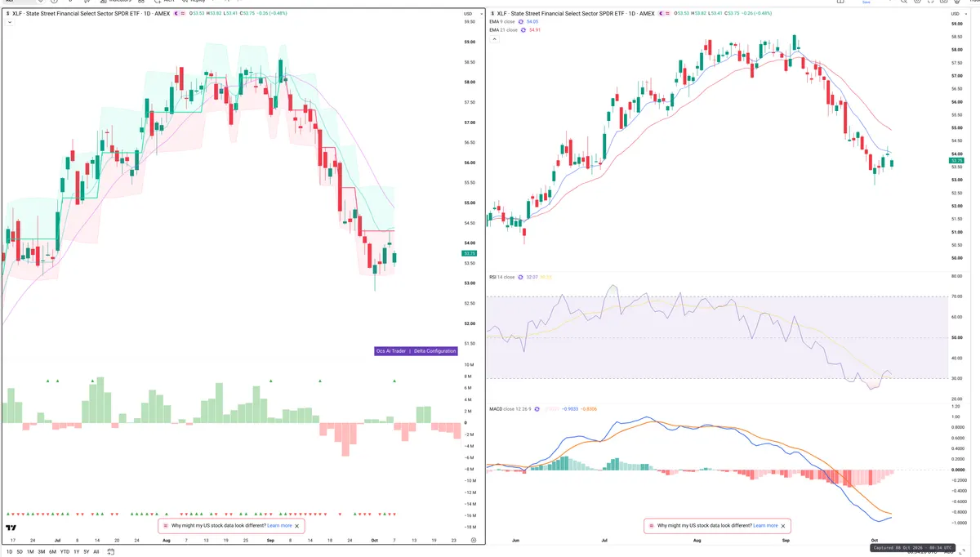Expand the left chart indicator legend chevron
Image resolution: width=980 pixels, height=557 pixels.
coord(9,22)
